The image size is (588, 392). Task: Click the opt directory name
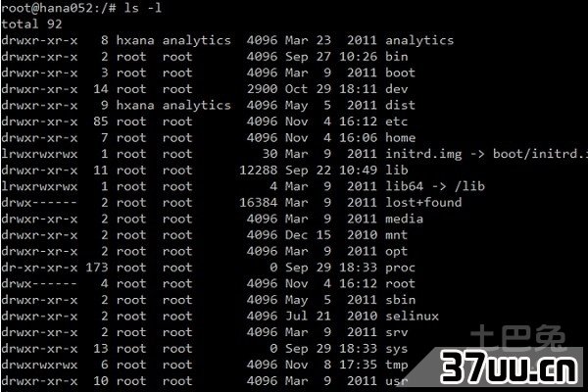click(x=396, y=251)
